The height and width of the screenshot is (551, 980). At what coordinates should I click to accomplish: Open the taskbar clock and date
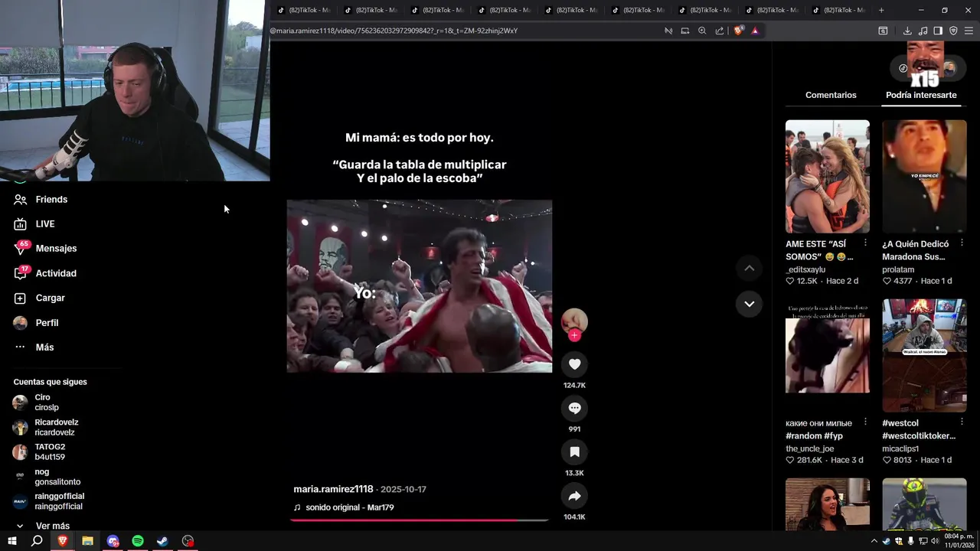pyautogui.click(x=959, y=541)
